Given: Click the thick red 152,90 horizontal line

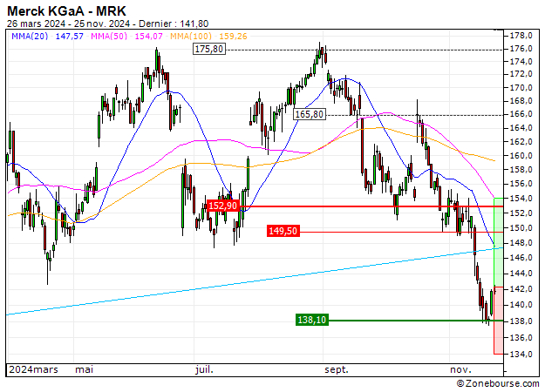Looking at the screenshot, I should (371, 206).
